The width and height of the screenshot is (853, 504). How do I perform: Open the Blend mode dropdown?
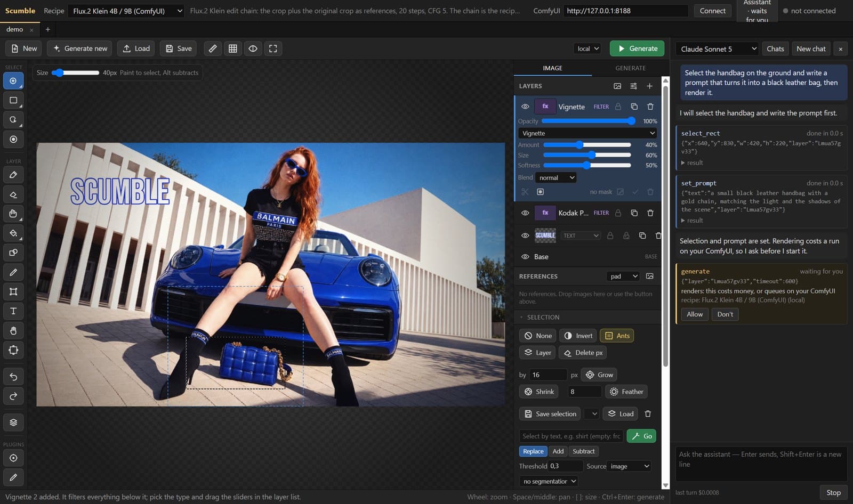[556, 178]
